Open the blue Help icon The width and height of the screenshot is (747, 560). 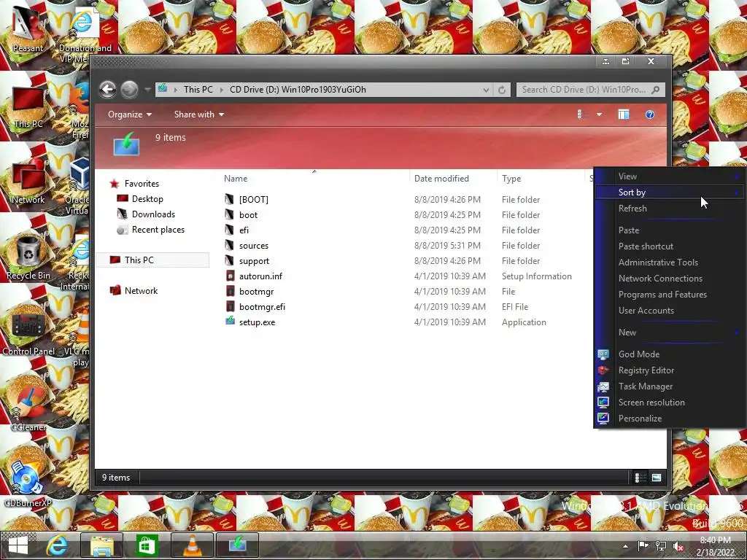point(650,114)
